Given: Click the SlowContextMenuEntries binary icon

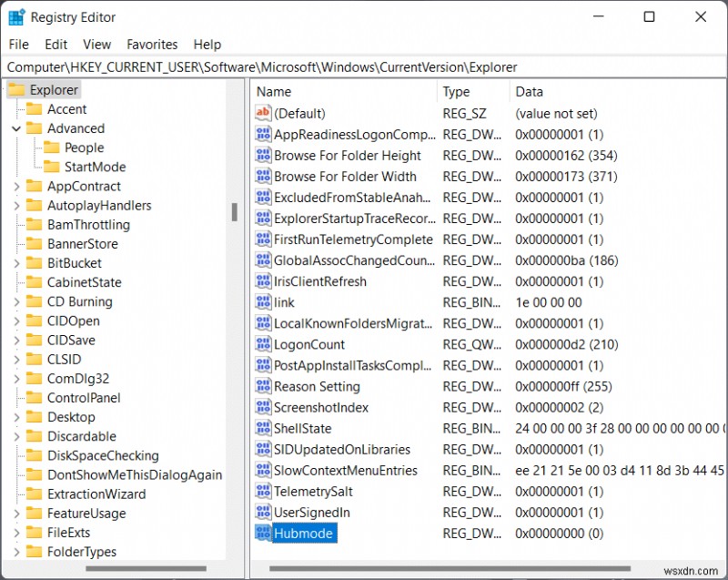Looking at the screenshot, I should (x=263, y=470).
